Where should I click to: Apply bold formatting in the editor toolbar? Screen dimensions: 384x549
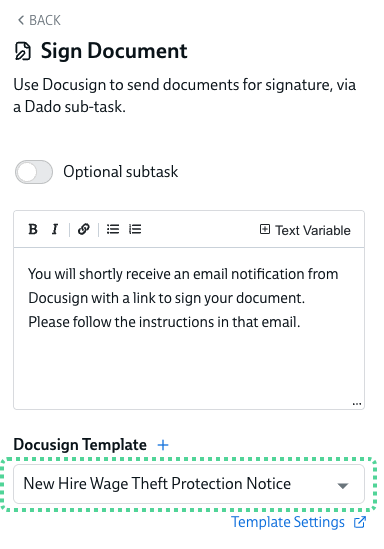tap(33, 229)
